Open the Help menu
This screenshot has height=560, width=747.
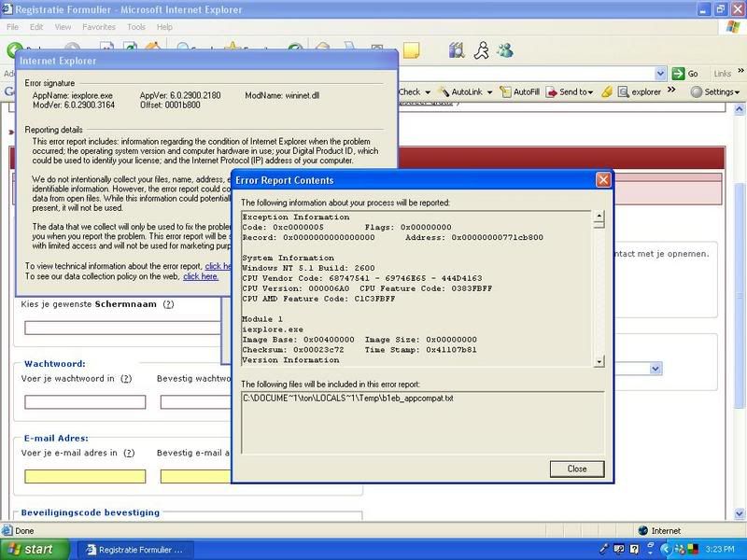pos(164,27)
